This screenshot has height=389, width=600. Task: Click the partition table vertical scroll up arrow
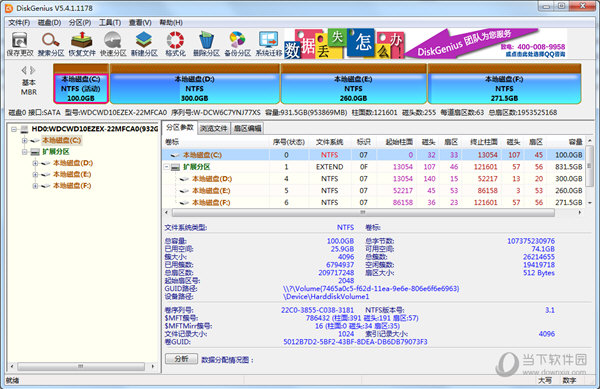(x=590, y=141)
